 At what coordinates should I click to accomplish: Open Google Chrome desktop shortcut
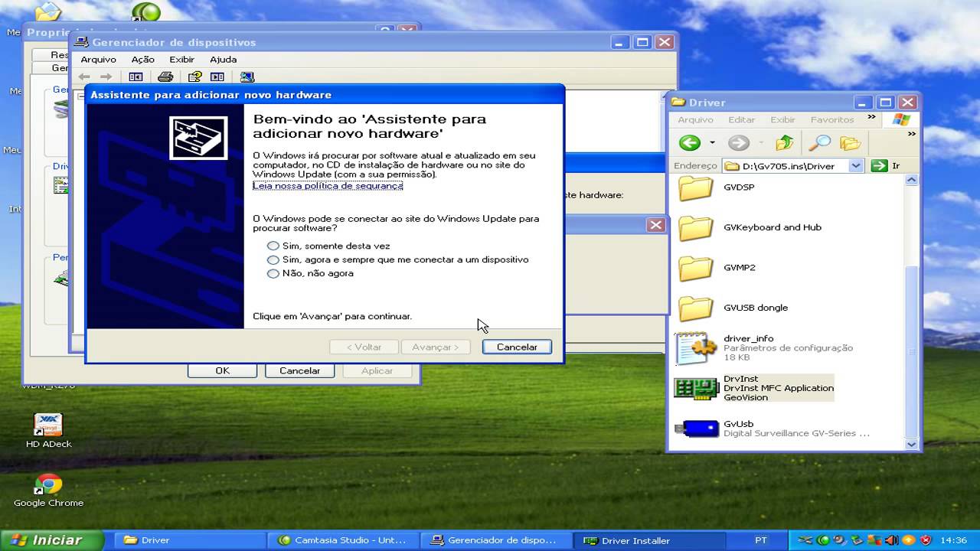[48, 490]
